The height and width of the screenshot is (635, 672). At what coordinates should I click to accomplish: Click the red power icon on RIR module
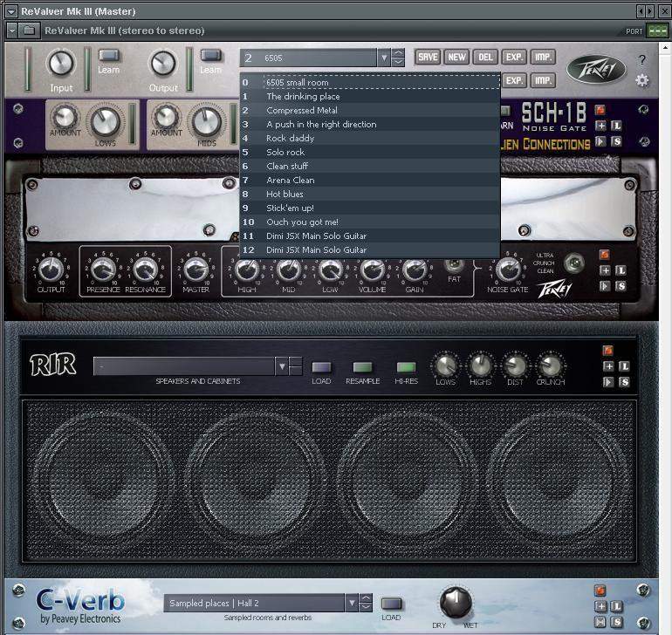tap(607, 351)
